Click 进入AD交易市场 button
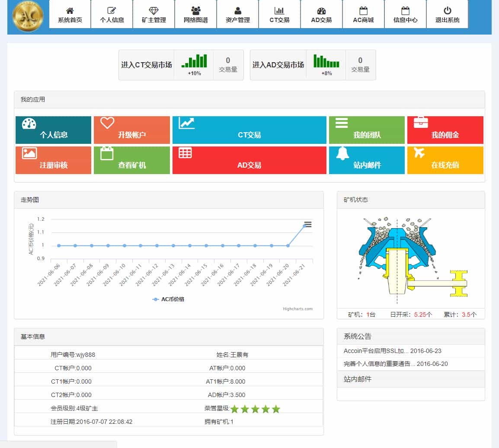Viewport: 499px width, 448px height. click(278, 65)
